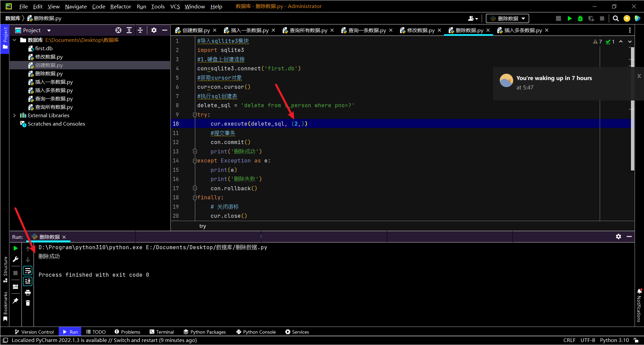The height and width of the screenshot is (345, 644).
Task: Open Search Everywhere magnifier icon
Action: coord(616,18)
